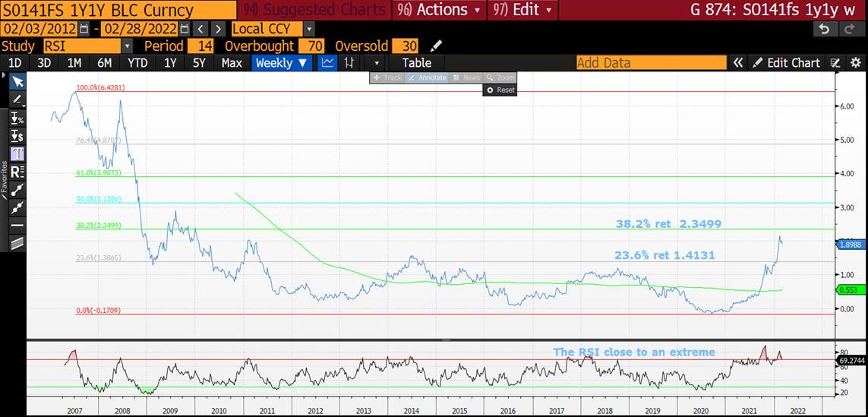Open chart settings gear

tap(856, 63)
